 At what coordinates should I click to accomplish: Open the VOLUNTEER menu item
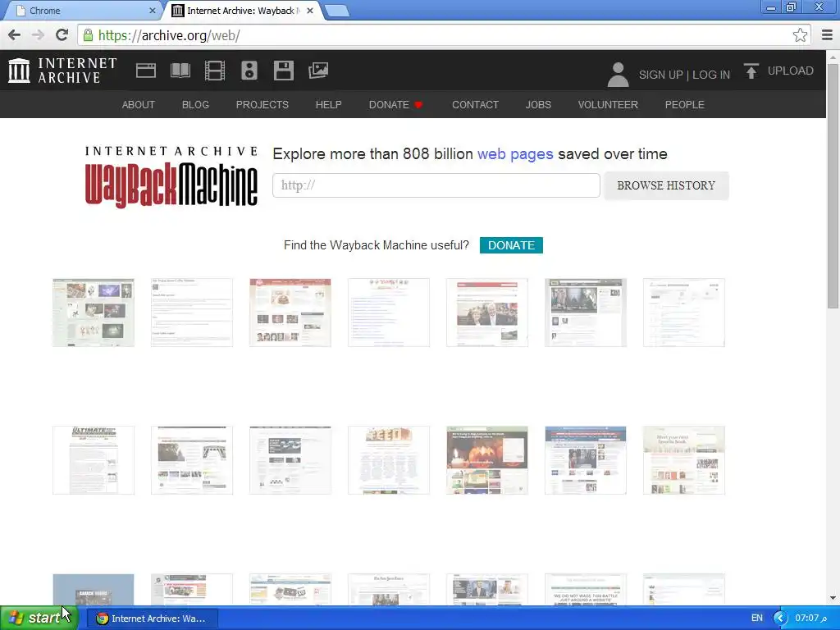608,105
